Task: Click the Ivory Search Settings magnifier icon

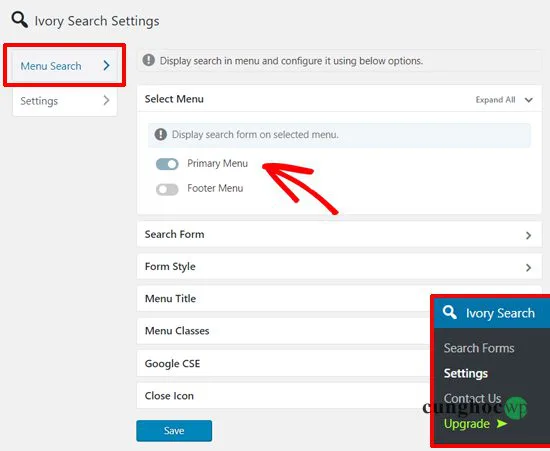Action: (x=20, y=20)
